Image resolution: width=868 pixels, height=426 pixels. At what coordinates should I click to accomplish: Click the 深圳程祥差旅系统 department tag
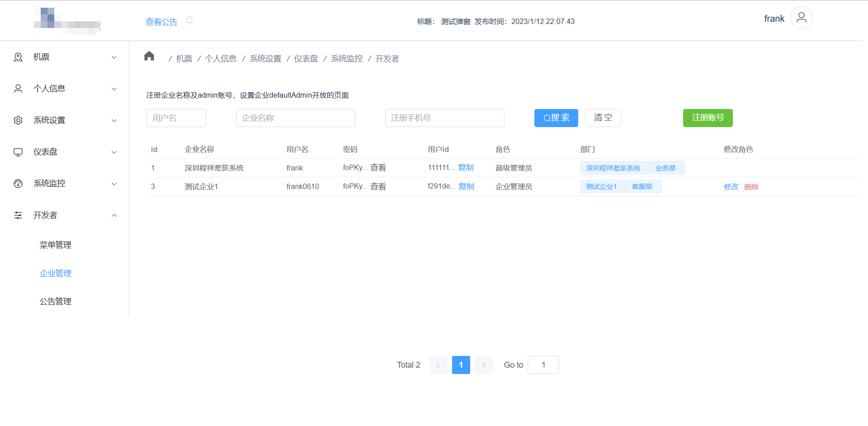pyautogui.click(x=615, y=168)
